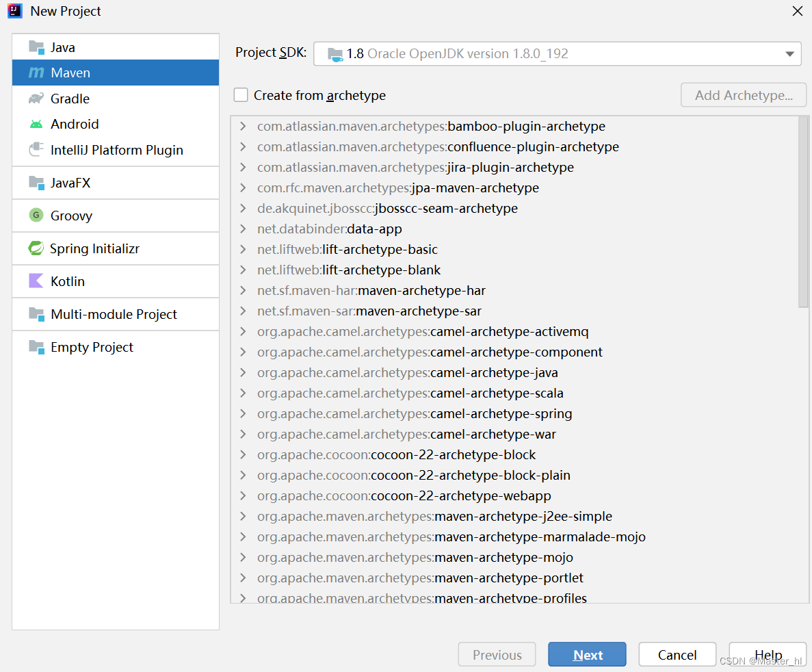Select cocoon-22-archetype-block-plain row text
The image size is (812, 672).
[x=414, y=475]
